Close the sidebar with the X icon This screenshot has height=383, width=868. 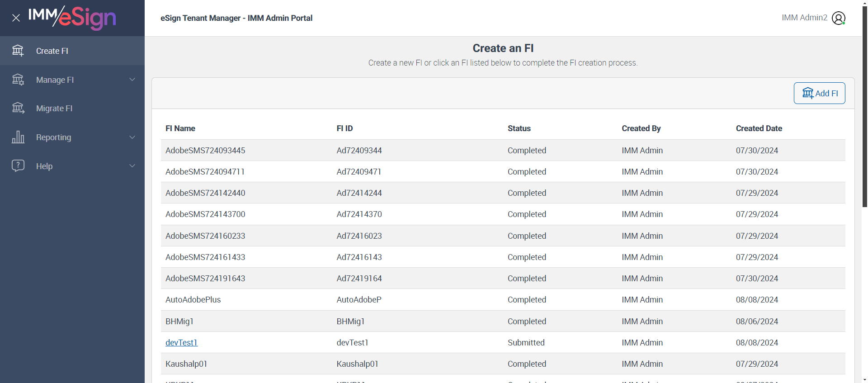pos(16,18)
